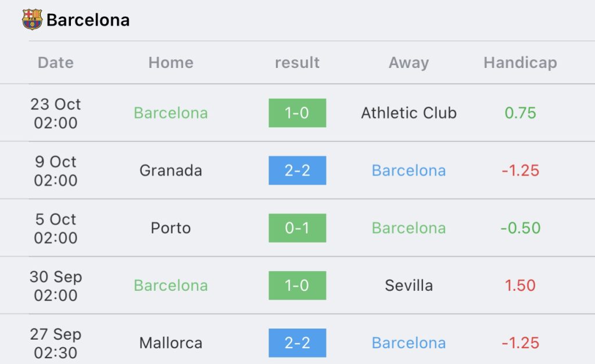Open the blue 2-2 result for Granada match
Screen dimensions: 595x364
click(297, 171)
